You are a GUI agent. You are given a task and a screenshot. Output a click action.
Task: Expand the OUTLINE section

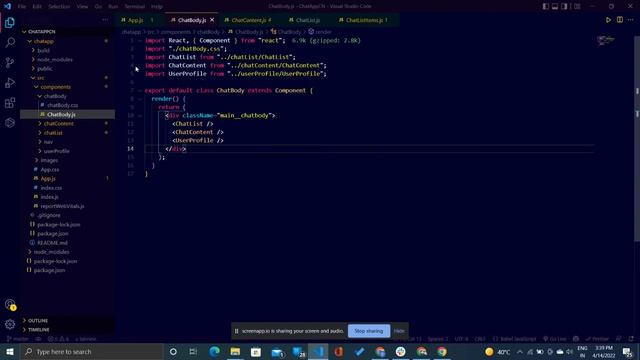click(38, 320)
